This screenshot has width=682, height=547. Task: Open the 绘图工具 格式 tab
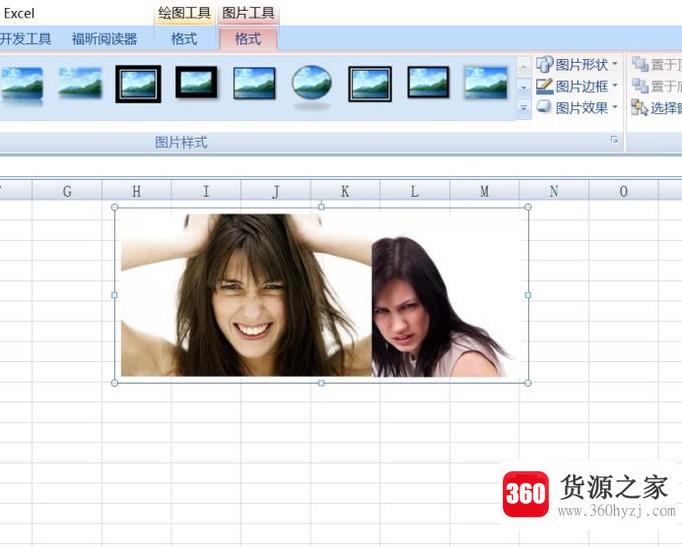click(184, 39)
